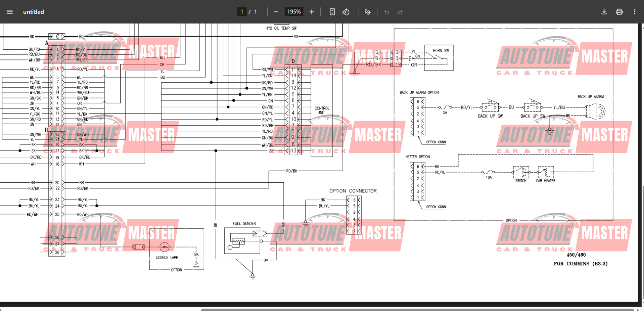
Task: Click the CONTROL UNIT block
Action: click(322, 110)
